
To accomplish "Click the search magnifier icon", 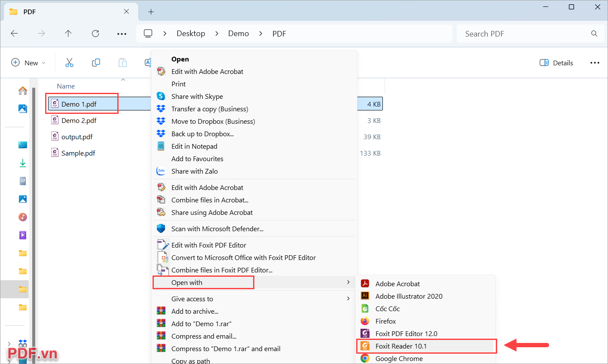I will click(594, 34).
